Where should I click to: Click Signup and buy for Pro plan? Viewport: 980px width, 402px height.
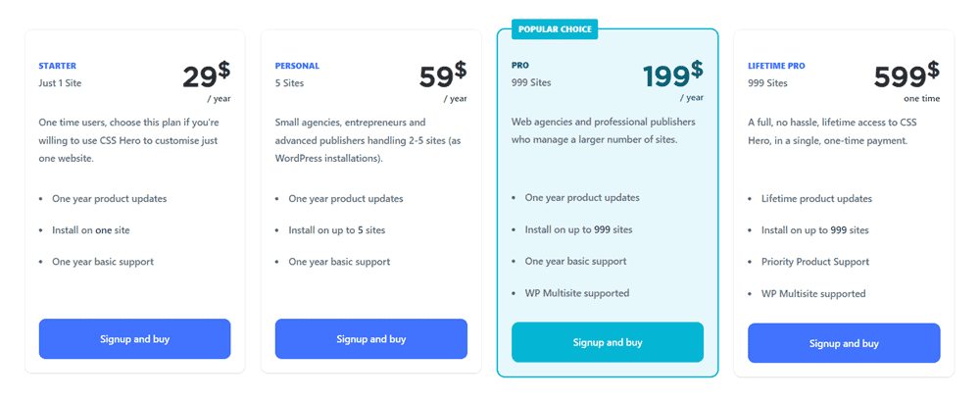click(608, 342)
